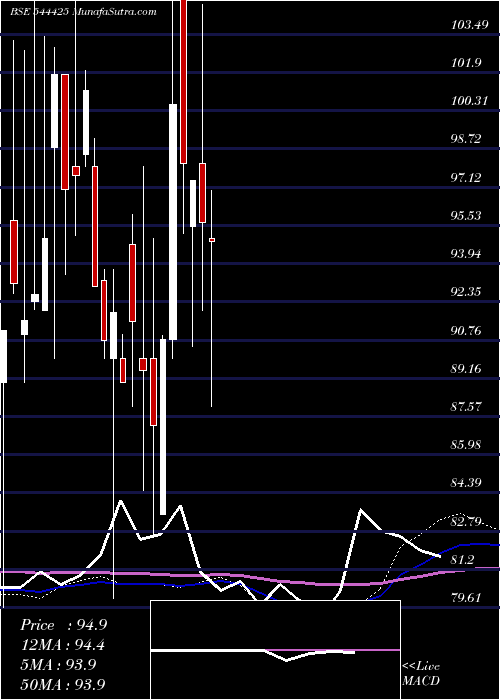The height and width of the screenshot is (700, 500).
Task: Click the tall white candle near 100.31
Action: click(173, 222)
